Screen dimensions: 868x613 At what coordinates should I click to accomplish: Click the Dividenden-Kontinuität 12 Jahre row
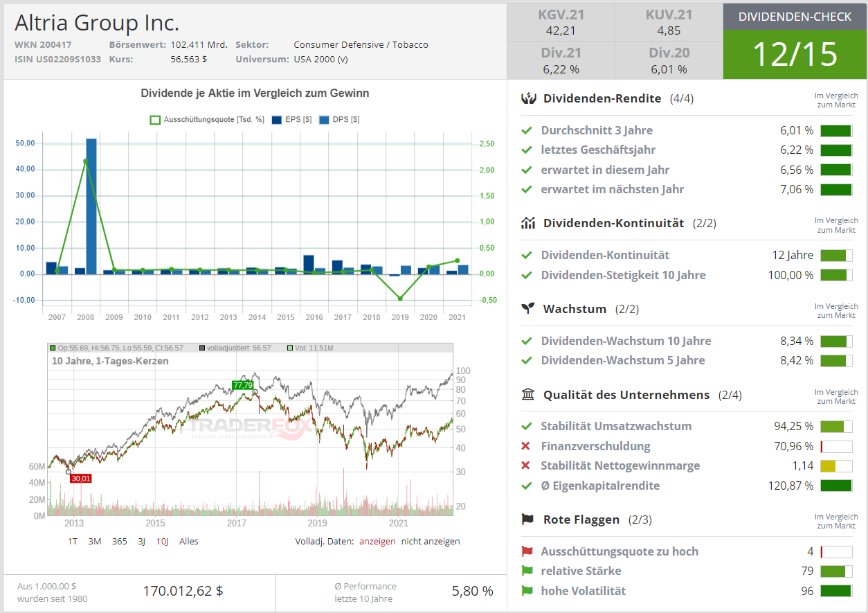click(687, 255)
